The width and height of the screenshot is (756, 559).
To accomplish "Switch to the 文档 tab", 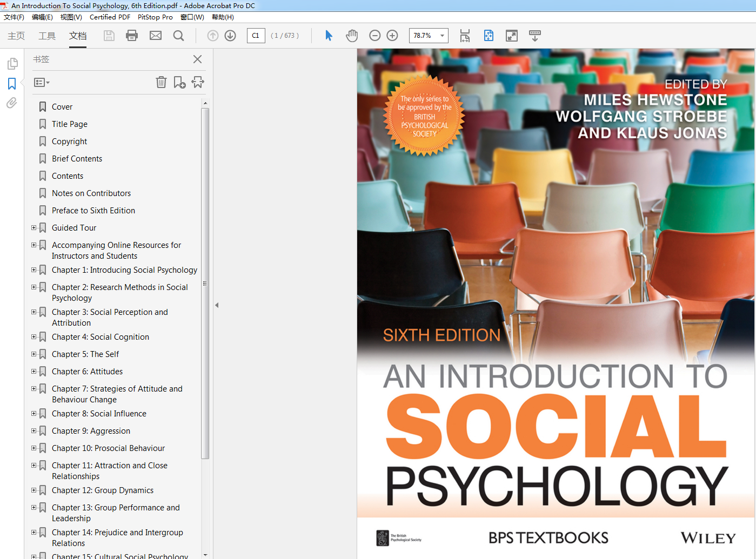I will (78, 36).
